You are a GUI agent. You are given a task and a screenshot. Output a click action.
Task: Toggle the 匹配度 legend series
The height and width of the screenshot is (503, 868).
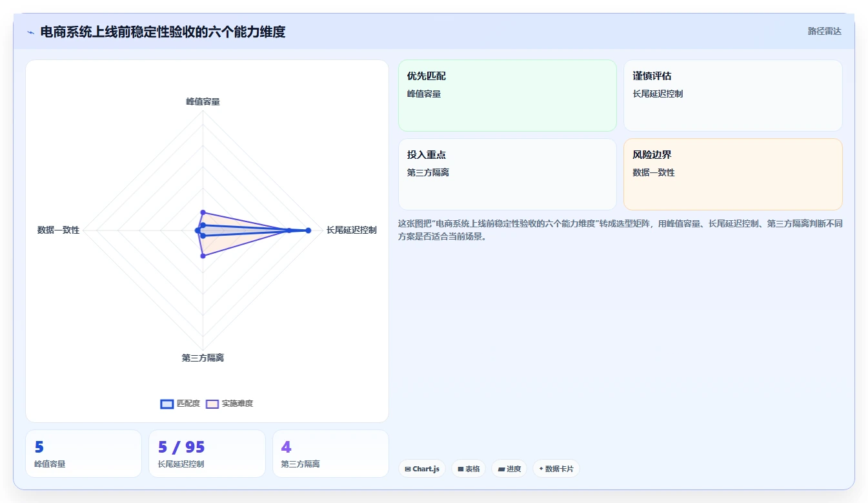(x=180, y=404)
